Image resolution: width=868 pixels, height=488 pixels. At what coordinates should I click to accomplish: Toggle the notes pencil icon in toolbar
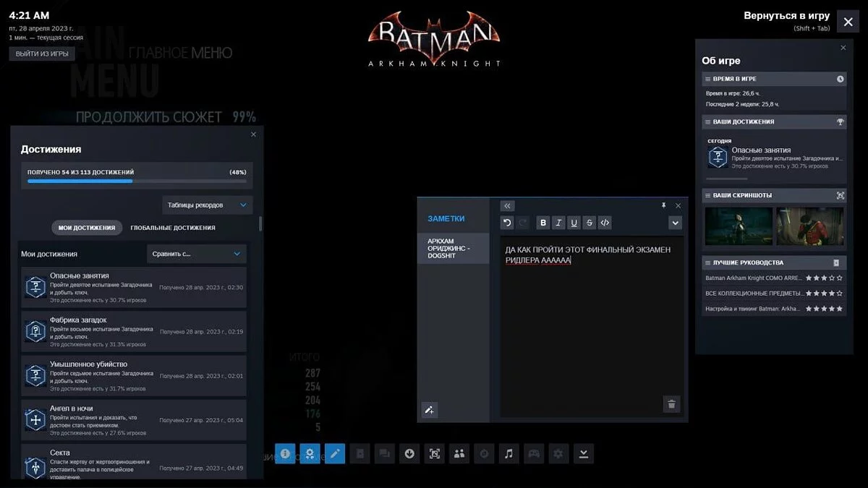point(335,454)
